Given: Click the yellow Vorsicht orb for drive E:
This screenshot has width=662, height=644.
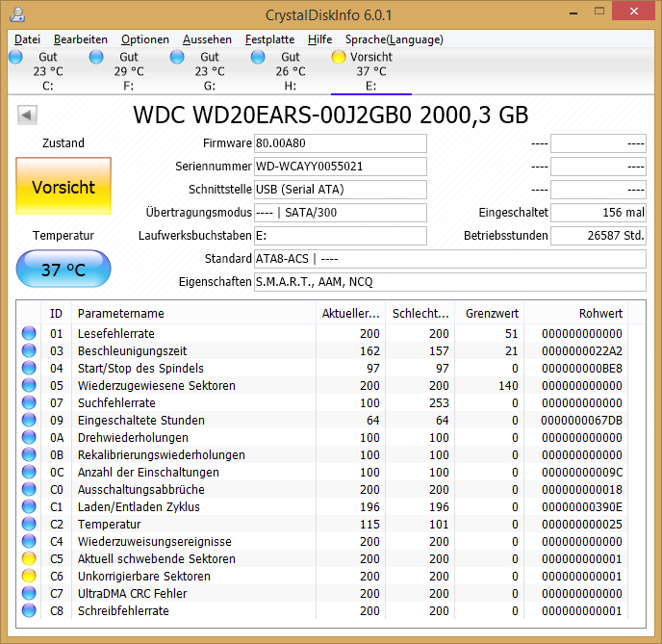Looking at the screenshot, I should coord(338,57).
